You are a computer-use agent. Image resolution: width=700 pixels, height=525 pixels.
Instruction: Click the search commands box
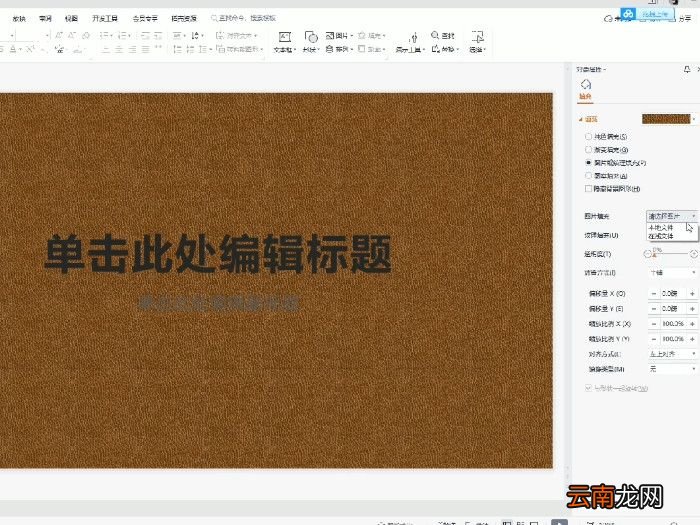[244, 18]
